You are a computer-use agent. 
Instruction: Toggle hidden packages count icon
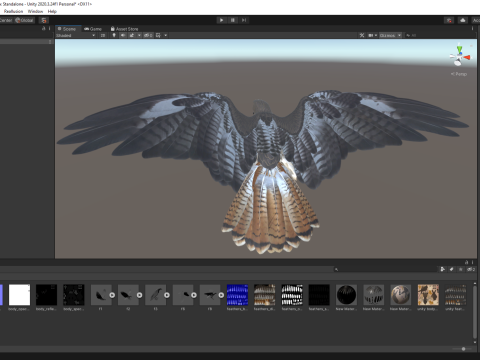coord(471,269)
